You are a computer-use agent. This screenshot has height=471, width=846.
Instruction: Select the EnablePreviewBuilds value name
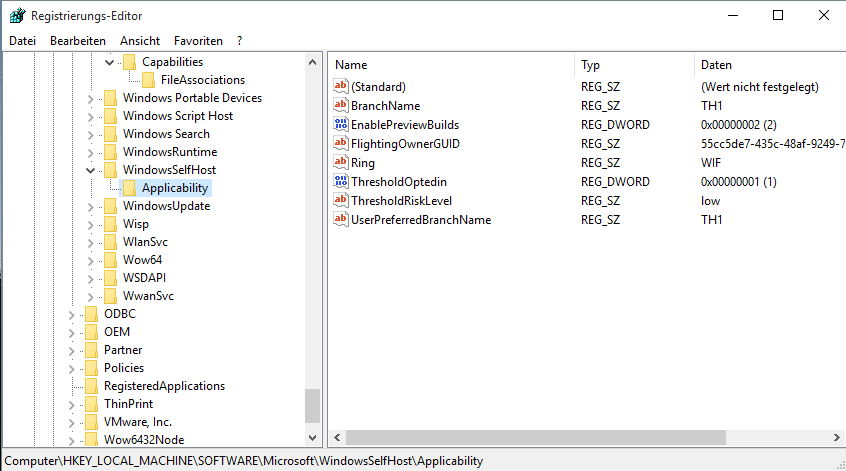pyautogui.click(x=405, y=125)
